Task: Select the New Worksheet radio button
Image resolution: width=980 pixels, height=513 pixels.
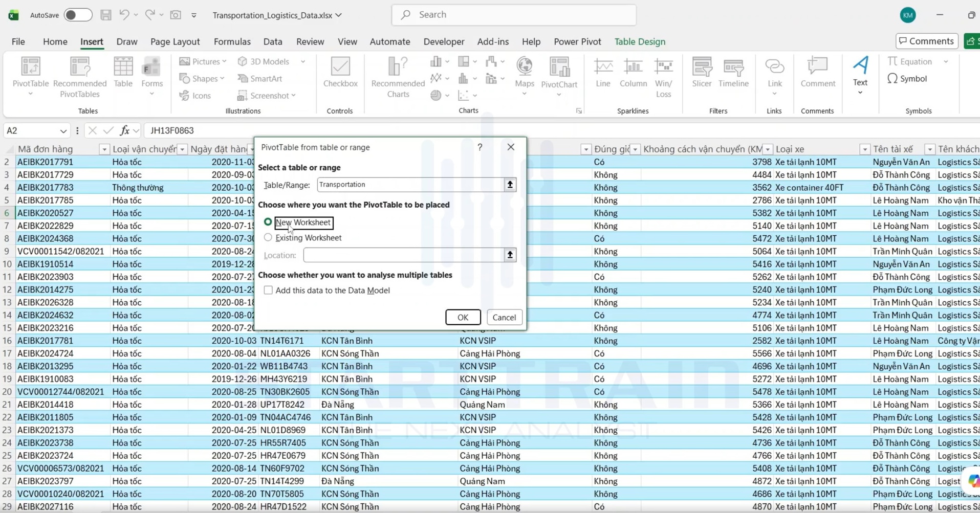Action: pos(268,222)
